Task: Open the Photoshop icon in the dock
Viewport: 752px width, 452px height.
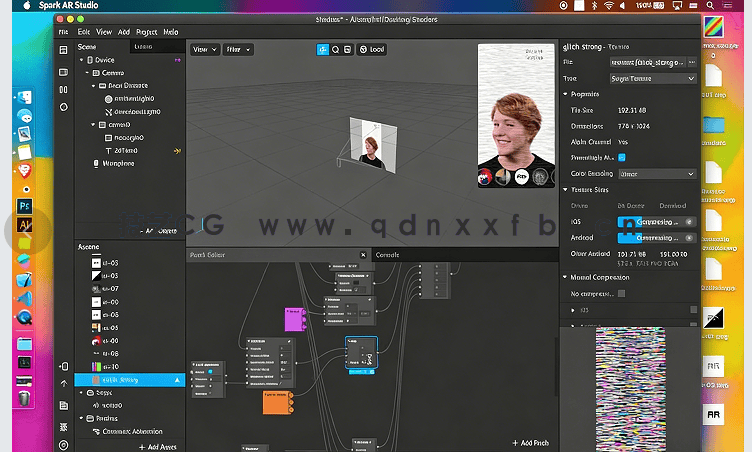Action: click(25, 206)
